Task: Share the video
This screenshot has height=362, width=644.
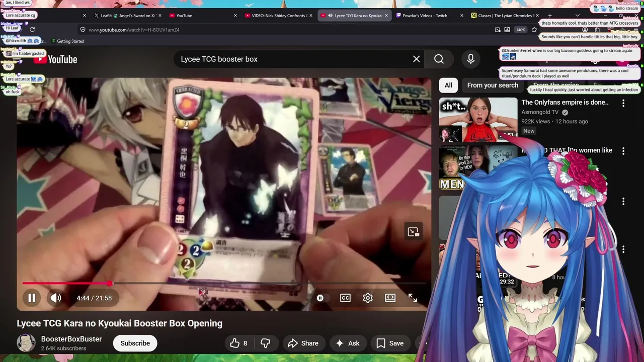Action: click(303, 343)
